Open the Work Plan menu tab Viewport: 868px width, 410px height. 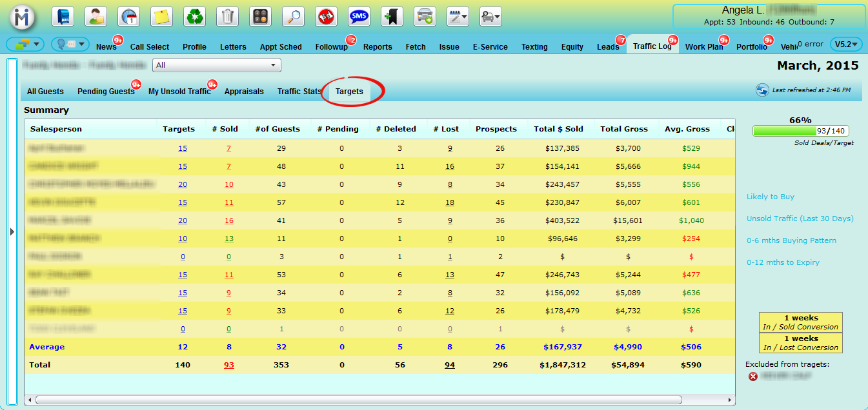703,46
